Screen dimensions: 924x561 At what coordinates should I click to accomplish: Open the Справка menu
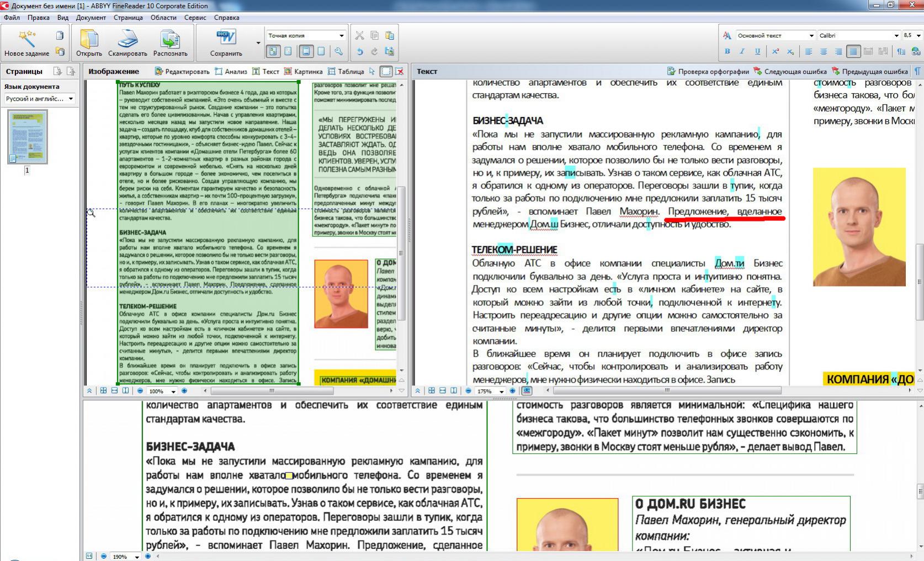226,18
